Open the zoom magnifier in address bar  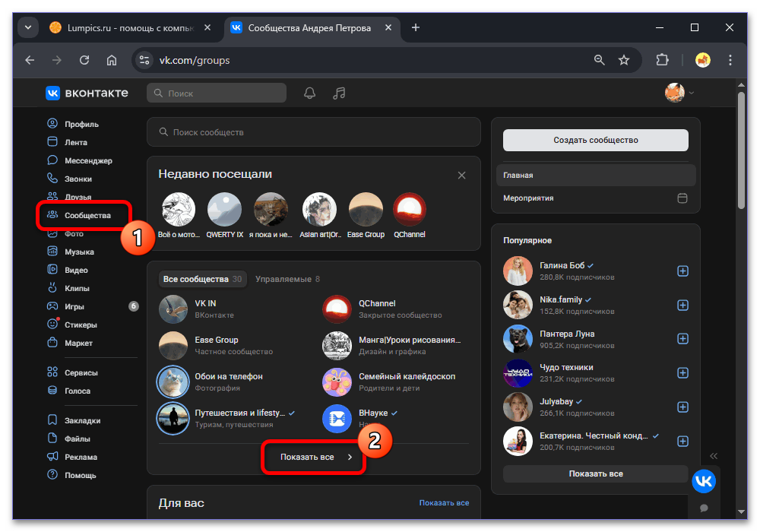tap(600, 60)
